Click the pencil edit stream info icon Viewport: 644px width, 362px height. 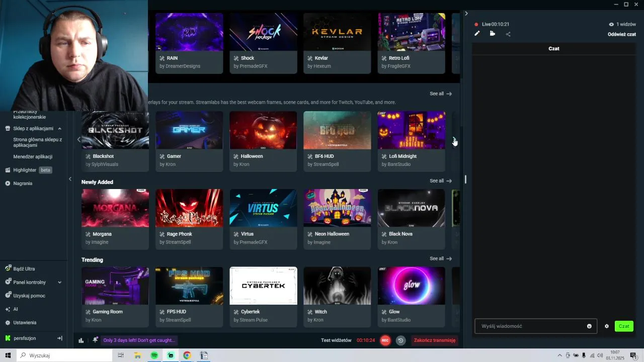tap(477, 34)
